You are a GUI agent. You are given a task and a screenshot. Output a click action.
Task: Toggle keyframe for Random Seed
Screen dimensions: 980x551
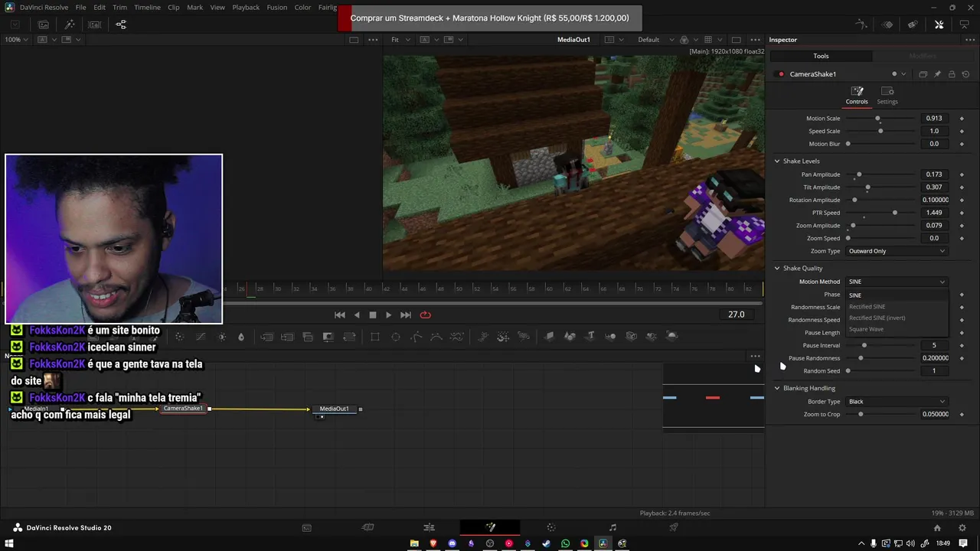[x=962, y=370]
